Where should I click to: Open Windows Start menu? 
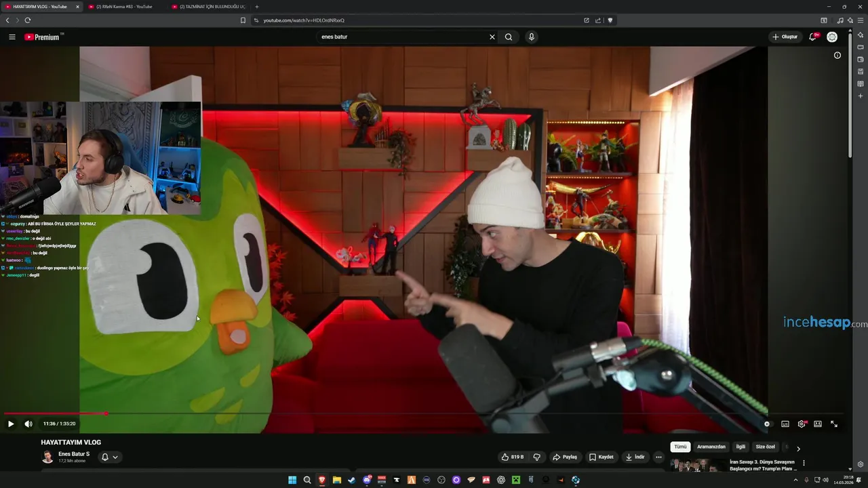click(292, 480)
